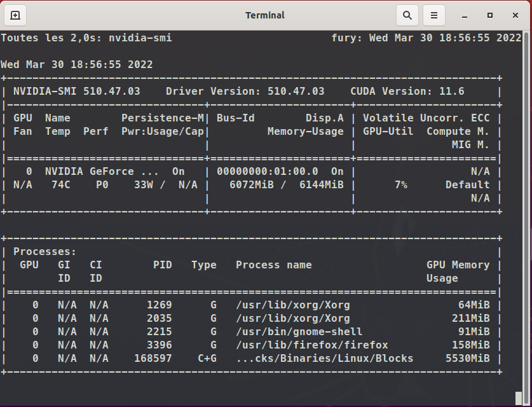
Task: Click the /usr/bin/gnome-shell process name
Action: coord(299,332)
